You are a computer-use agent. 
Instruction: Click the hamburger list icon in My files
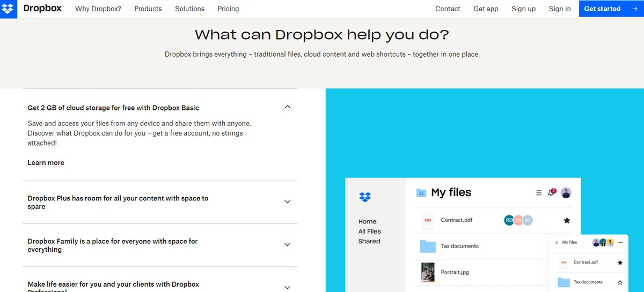[539, 193]
